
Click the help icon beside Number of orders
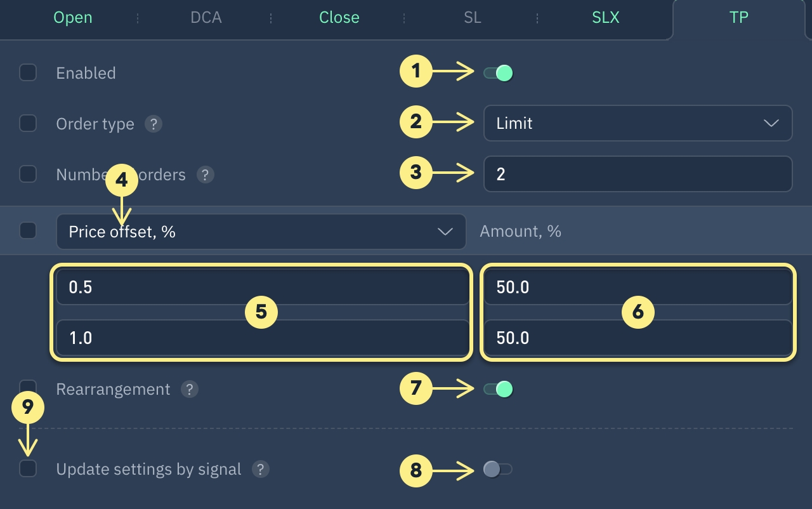coord(205,175)
